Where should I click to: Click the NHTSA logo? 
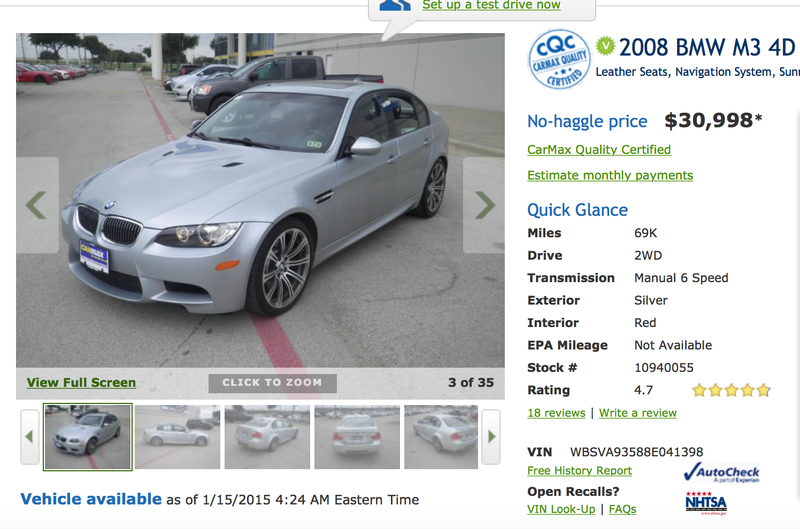pos(706,503)
